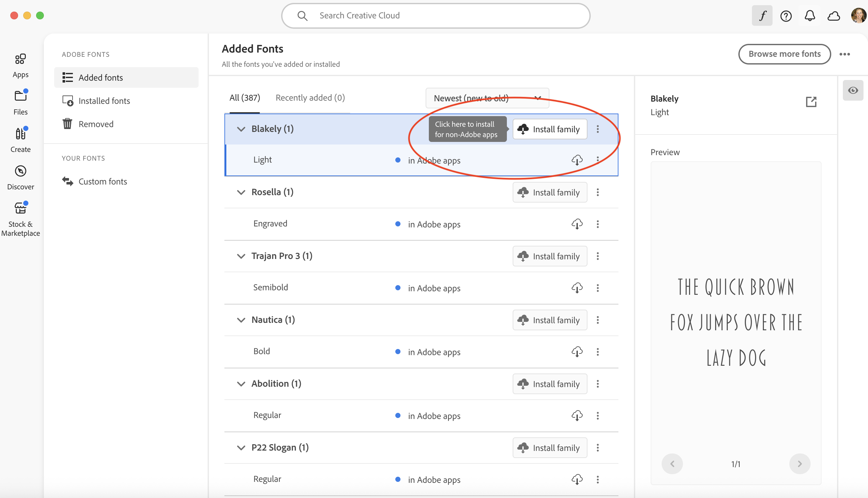Viewport: 868px width, 498px height.
Task: Collapse the Abolition font family
Action: pos(241,384)
